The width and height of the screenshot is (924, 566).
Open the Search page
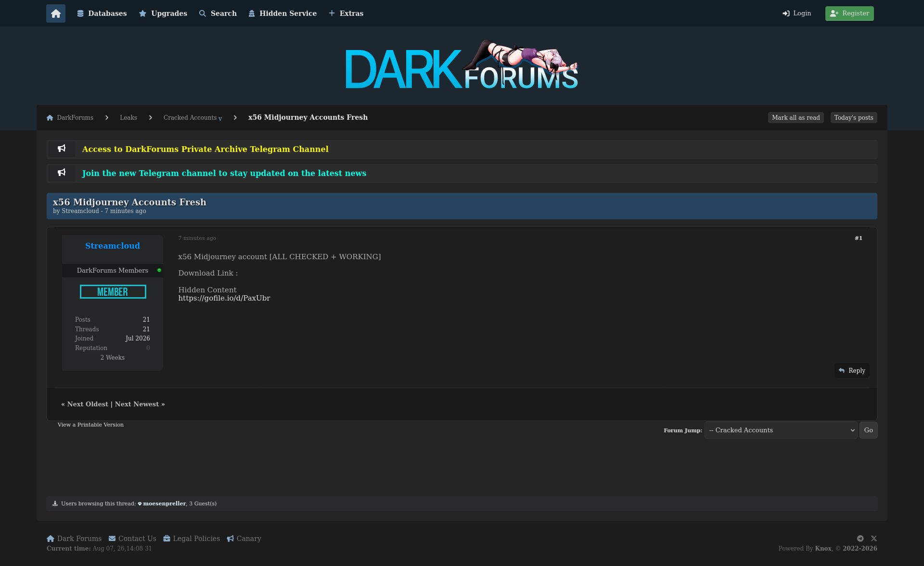[x=218, y=13]
